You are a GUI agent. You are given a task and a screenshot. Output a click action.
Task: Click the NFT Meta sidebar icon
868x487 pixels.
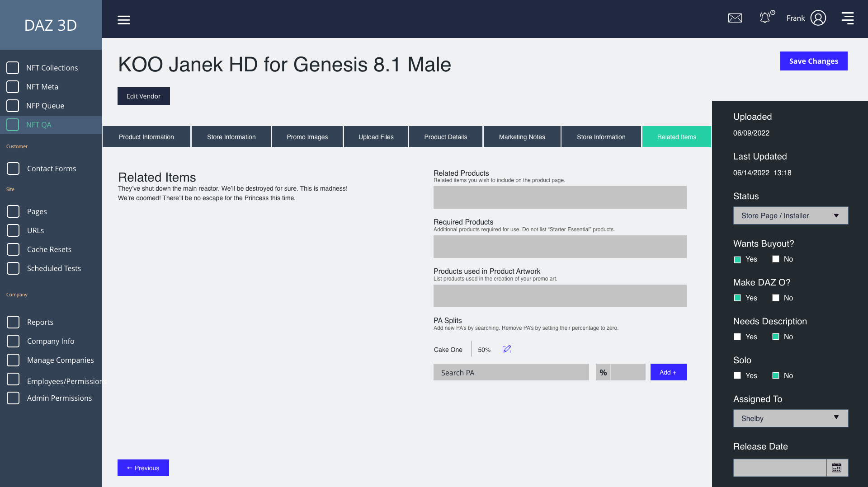(x=13, y=87)
